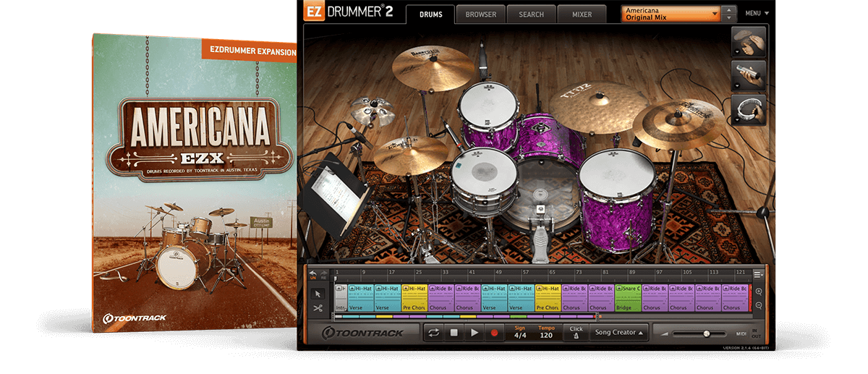Click the song overview bar below the blocks

coord(467,317)
